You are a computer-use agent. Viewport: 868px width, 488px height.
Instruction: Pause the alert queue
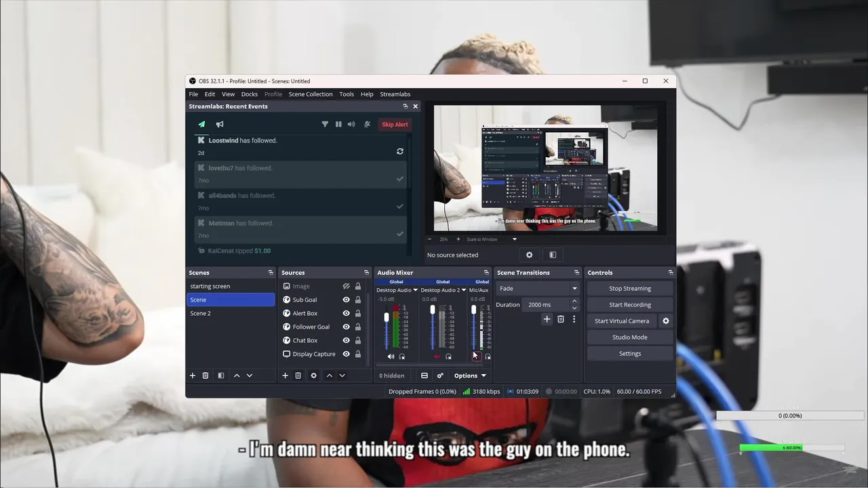(338, 124)
